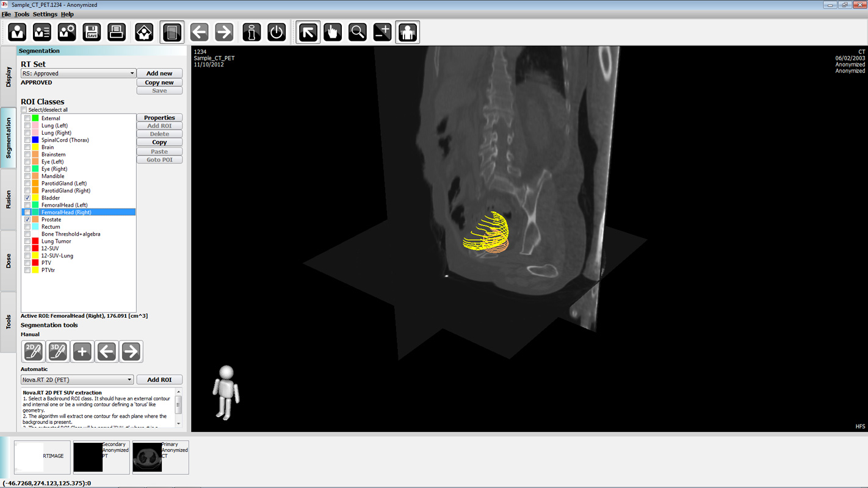Click the red Lung Tumor color swatch

[x=35, y=241]
